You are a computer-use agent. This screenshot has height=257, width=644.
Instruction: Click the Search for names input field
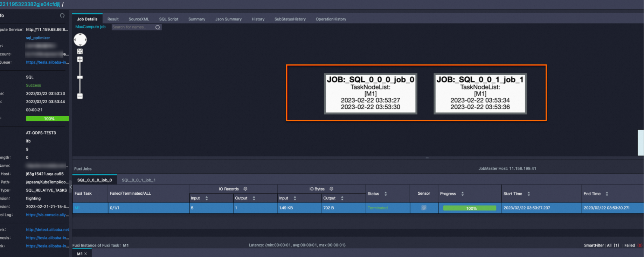click(133, 27)
